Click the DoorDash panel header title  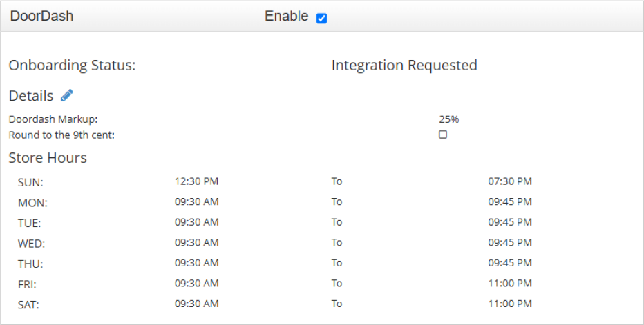(x=41, y=17)
